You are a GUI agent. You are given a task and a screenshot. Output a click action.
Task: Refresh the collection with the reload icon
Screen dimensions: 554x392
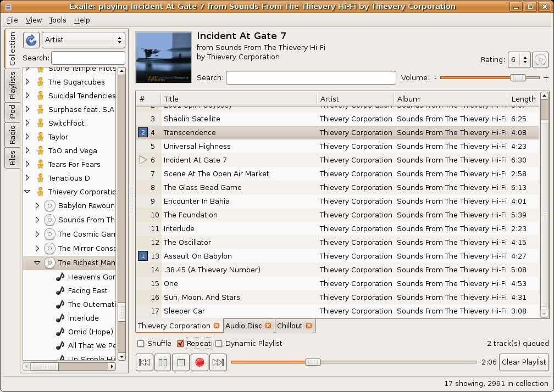(x=31, y=40)
